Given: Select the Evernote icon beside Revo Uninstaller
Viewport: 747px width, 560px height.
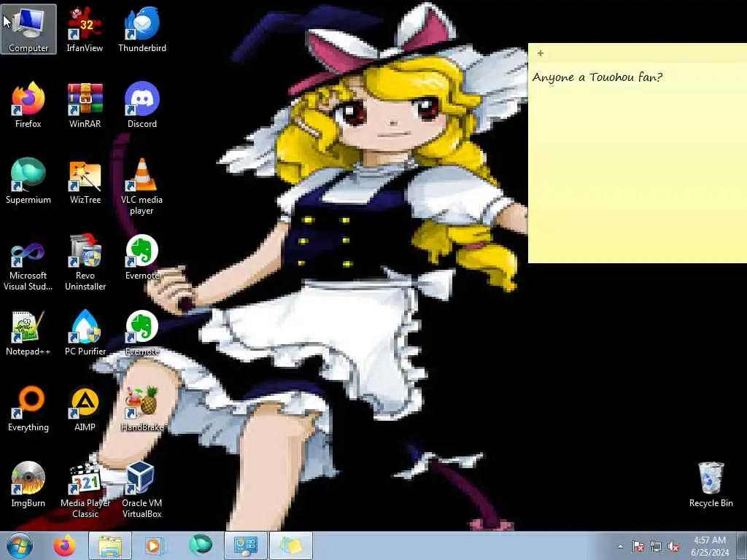Looking at the screenshot, I should pos(142,257).
